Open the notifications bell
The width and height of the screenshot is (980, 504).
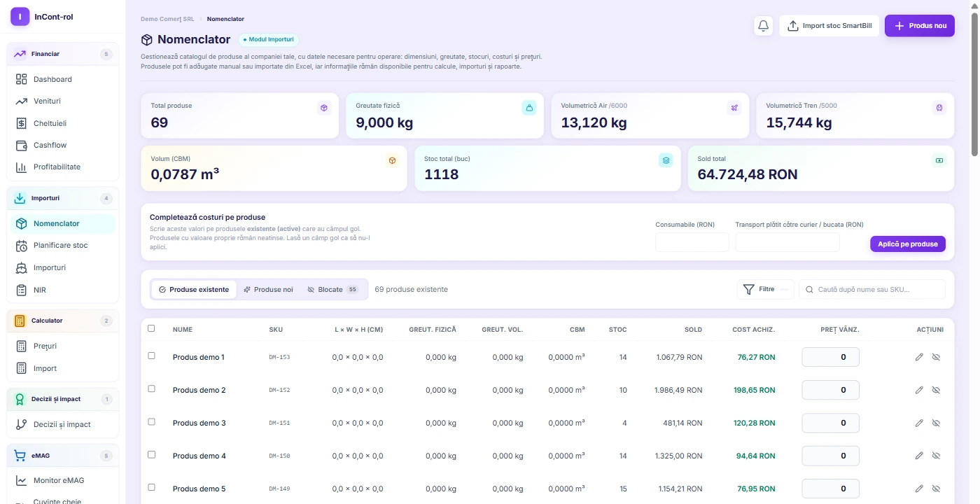click(764, 26)
